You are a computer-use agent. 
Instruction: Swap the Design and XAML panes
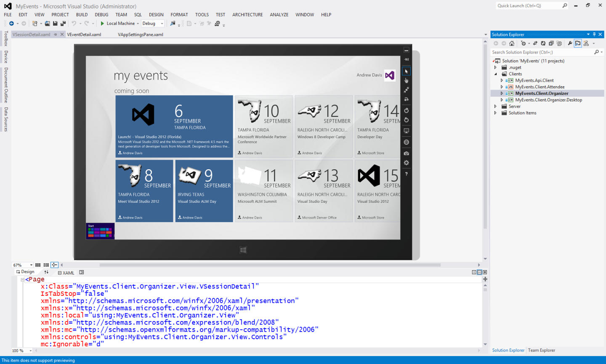click(x=46, y=272)
